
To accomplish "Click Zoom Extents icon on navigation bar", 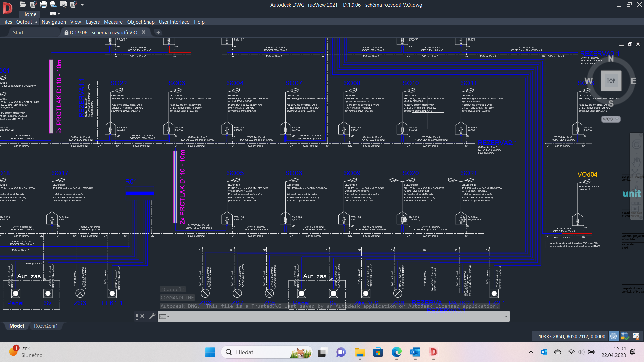I will [636, 174].
